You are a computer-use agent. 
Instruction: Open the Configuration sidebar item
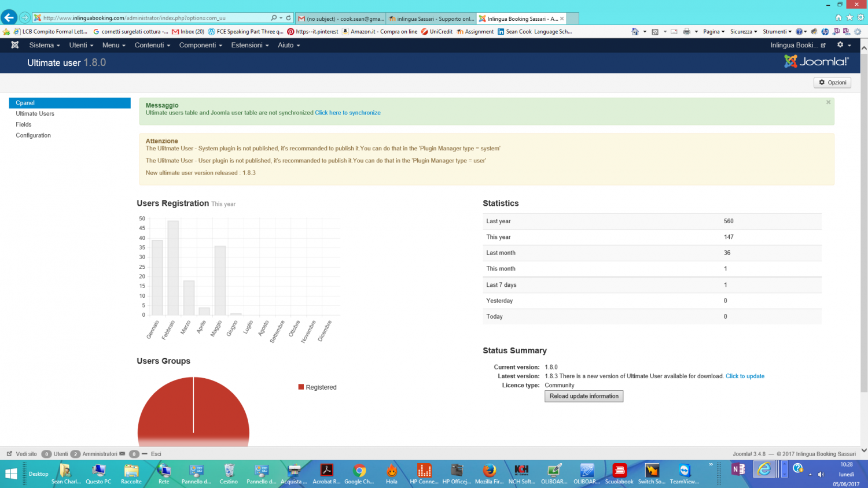pyautogui.click(x=34, y=135)
